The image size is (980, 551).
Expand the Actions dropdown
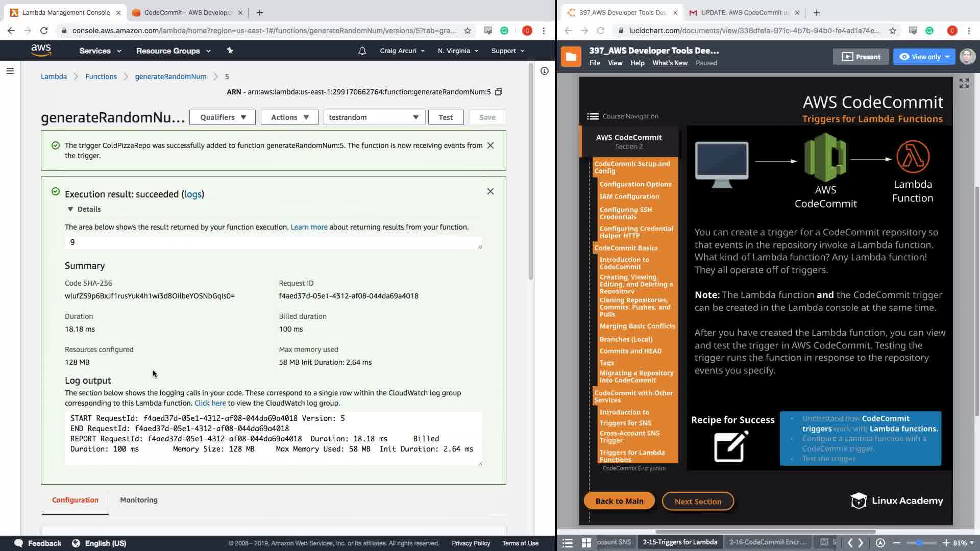coord(289,117)
